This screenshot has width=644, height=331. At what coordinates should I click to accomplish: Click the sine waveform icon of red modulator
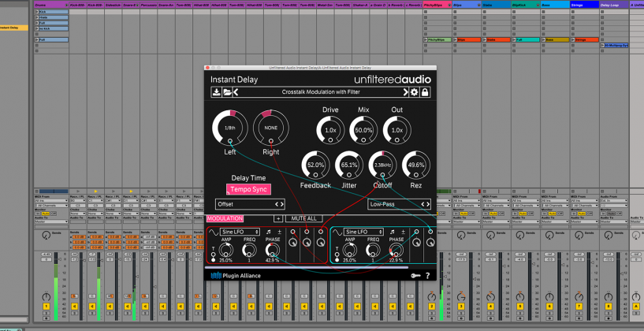(213, 232)
